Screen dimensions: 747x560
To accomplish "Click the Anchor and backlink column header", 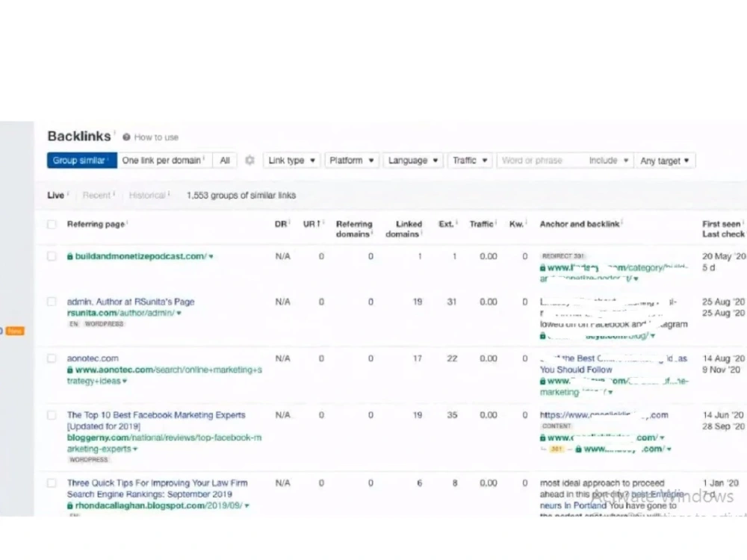I will point(580,224).
